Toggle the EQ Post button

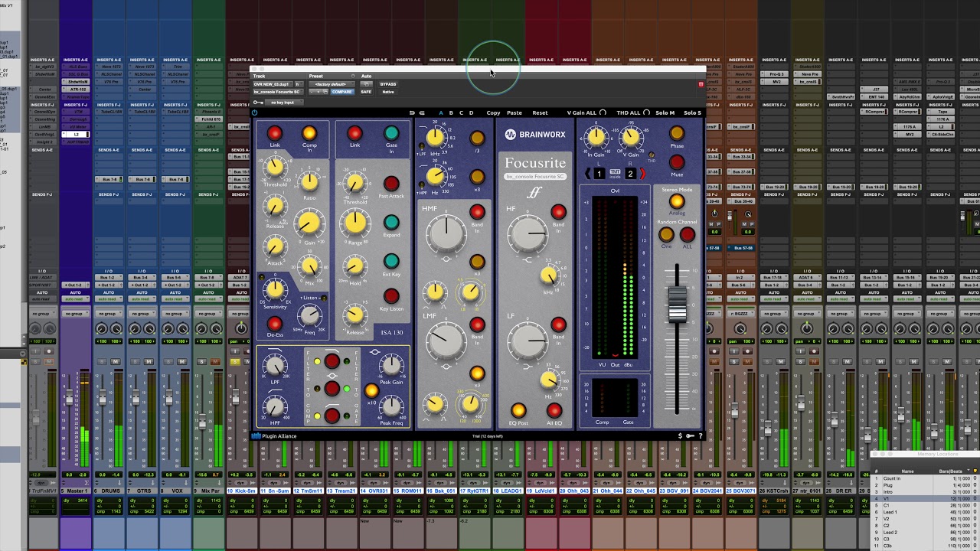tap(518, 411)
